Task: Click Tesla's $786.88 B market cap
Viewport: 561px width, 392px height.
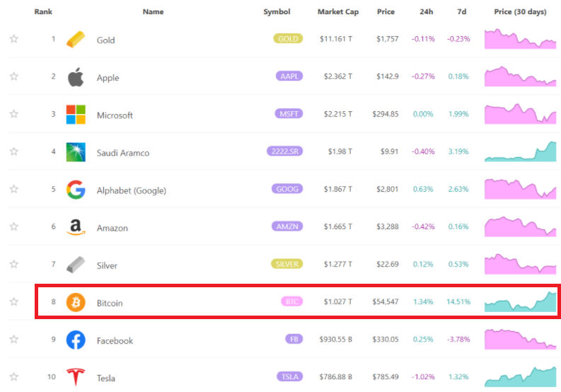Action: [336, 377]
